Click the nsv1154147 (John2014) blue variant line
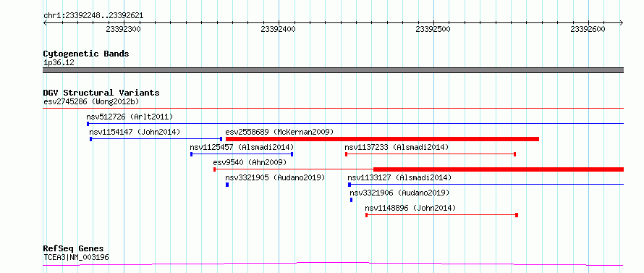 click(156, 139)
